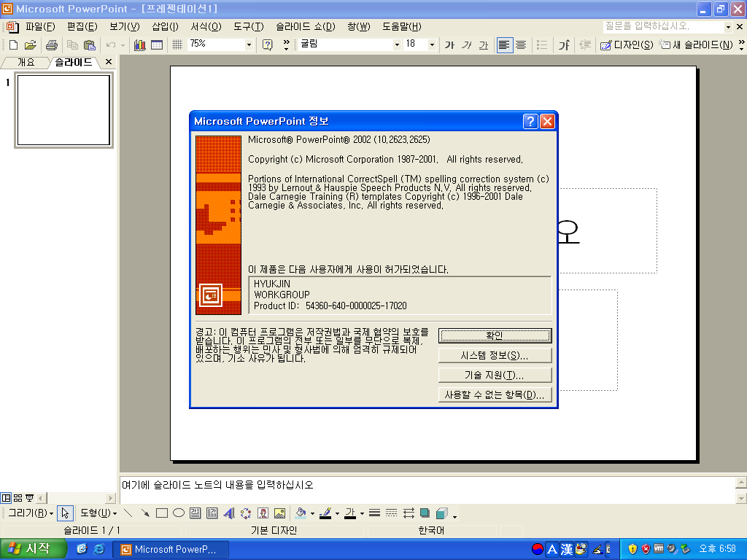The width and height of the screenshot is (747, 560).
Task: Insert diagram or organization chart
Action: click(246, 513)
